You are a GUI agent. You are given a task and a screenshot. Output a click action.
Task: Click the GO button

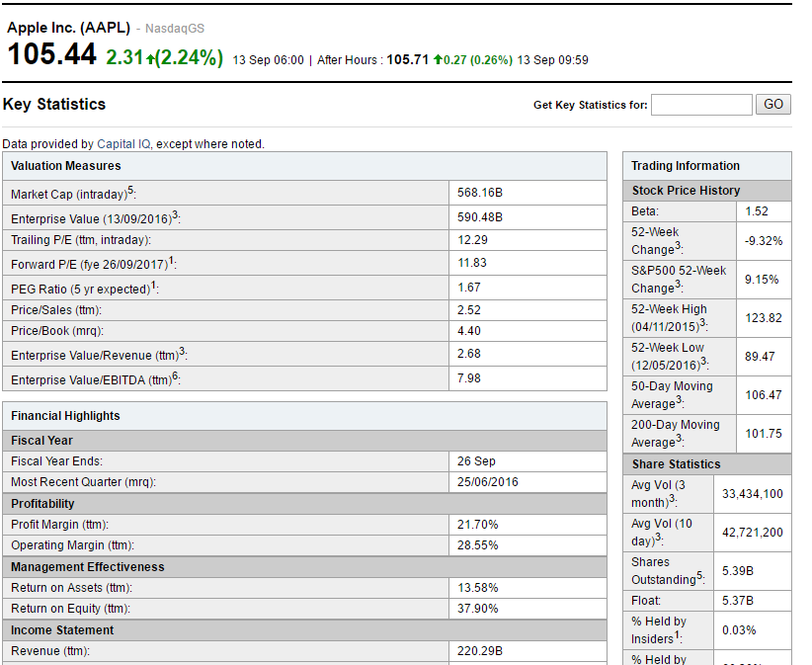772,104
